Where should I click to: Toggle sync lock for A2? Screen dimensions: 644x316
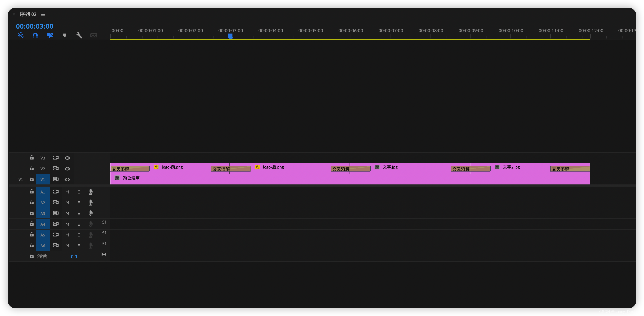[x=56, y=202]
